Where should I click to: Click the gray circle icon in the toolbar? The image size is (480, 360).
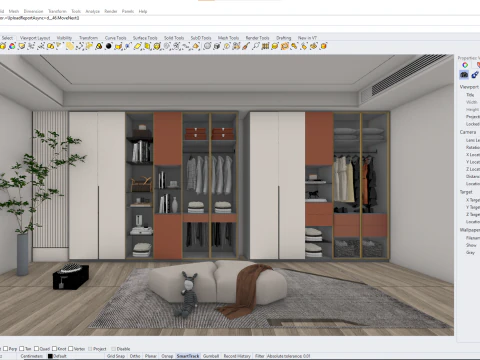coord(207,46)
